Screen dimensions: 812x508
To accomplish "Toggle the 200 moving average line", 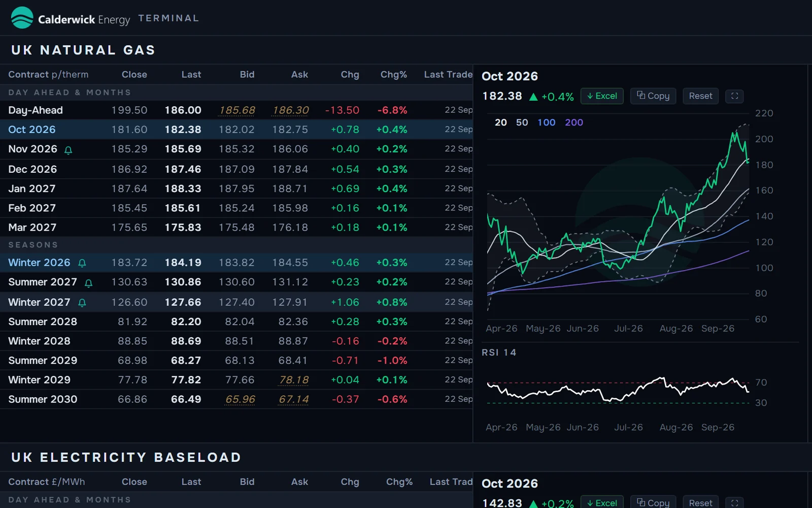I will point(574,122).
